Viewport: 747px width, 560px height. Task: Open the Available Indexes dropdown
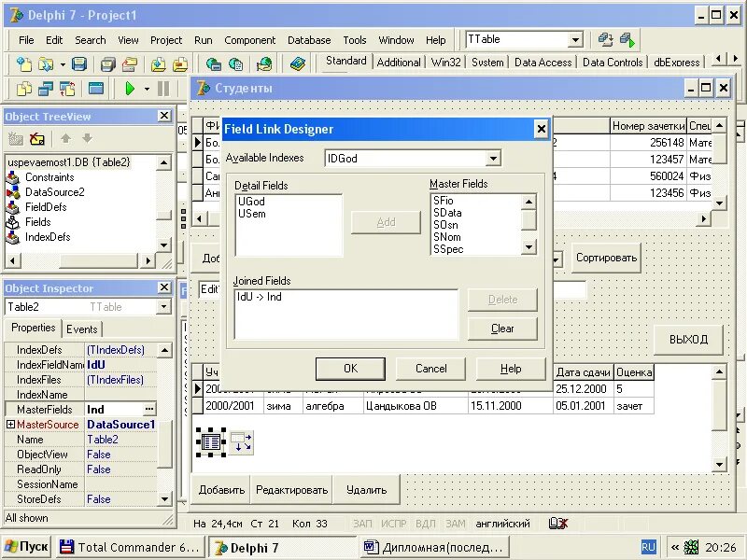pos(494,159)
